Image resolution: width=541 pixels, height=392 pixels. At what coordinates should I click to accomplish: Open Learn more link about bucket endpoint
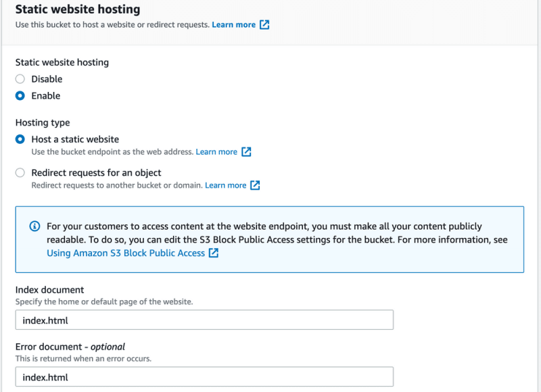(216, 152)
